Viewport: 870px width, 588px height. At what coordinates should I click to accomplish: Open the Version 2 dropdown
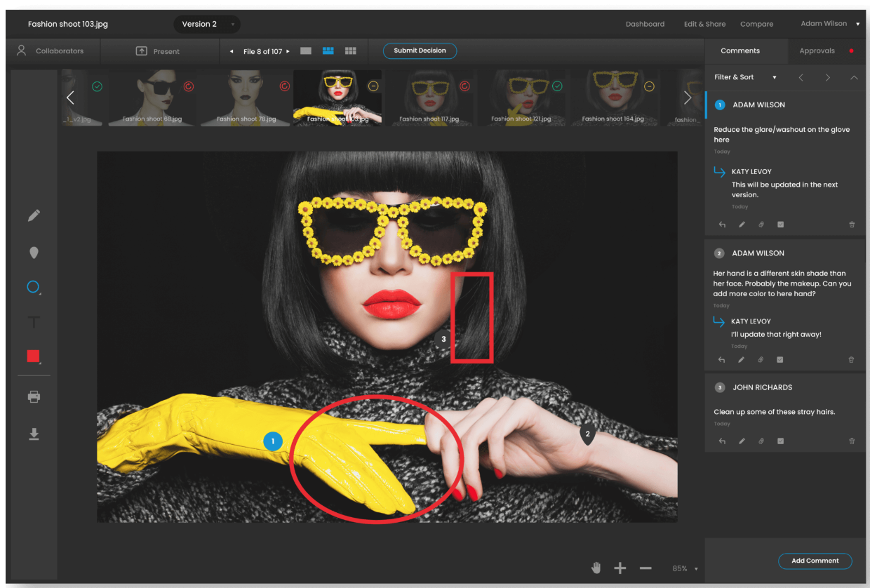(206, 24)
